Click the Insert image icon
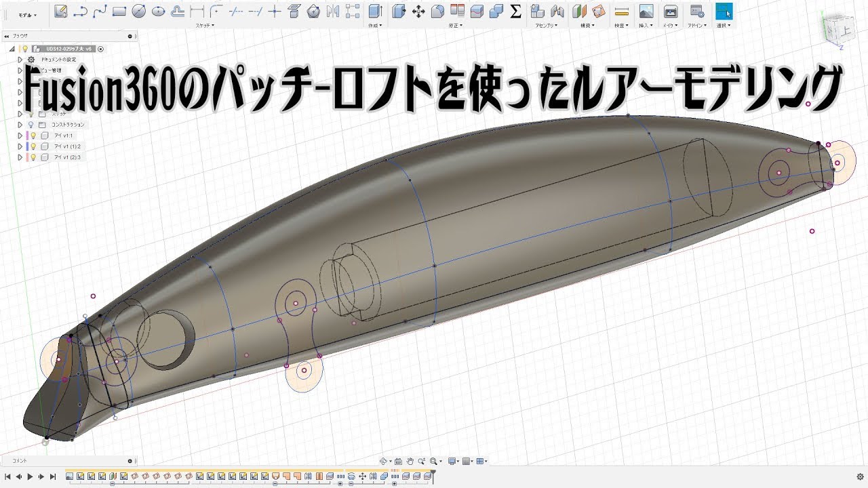 pos(646,11)
